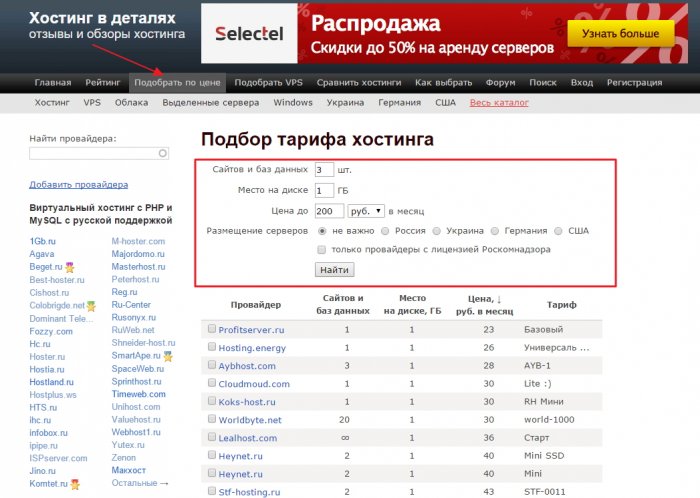Select the 'не важно' server location radio
Viewport: 700px width, 498px height.
point(322,231)
